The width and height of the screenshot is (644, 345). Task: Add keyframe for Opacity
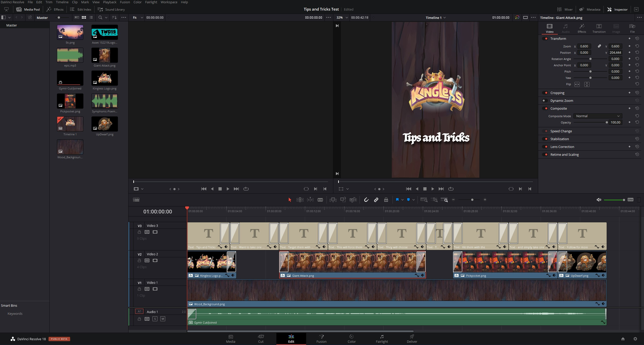(x=629, y=122)
